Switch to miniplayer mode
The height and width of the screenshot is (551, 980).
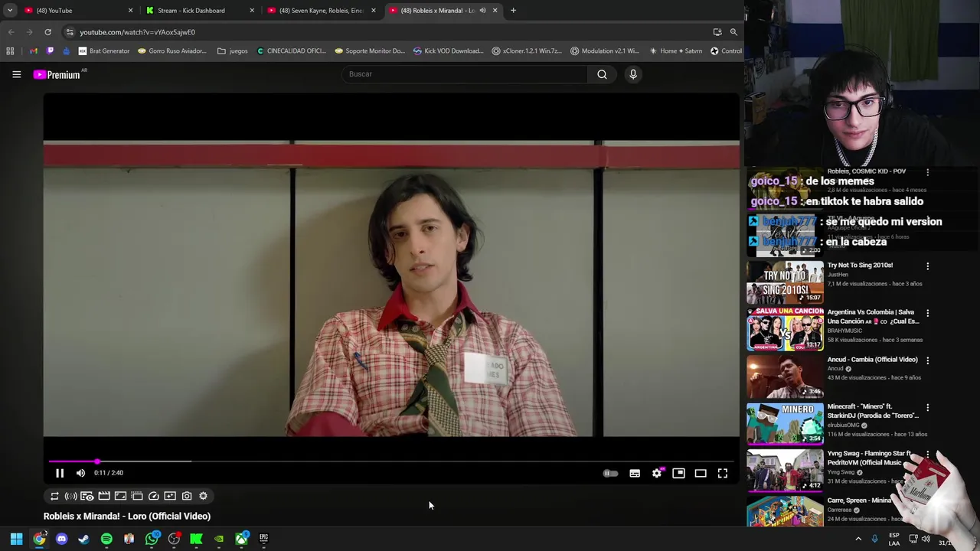click(x=678, y=474)
